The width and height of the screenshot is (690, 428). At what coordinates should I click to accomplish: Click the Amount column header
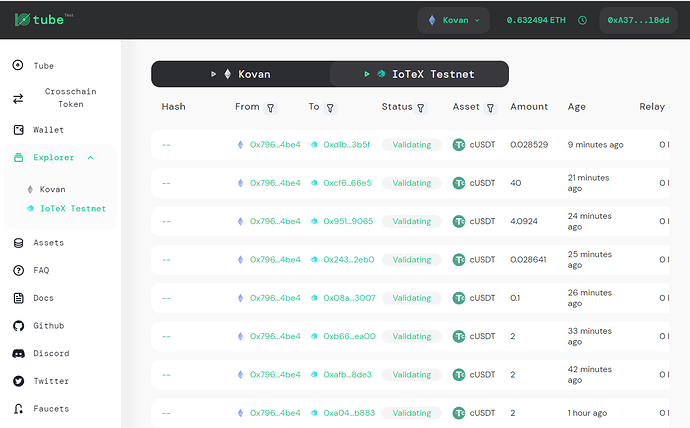coord(529,106)
